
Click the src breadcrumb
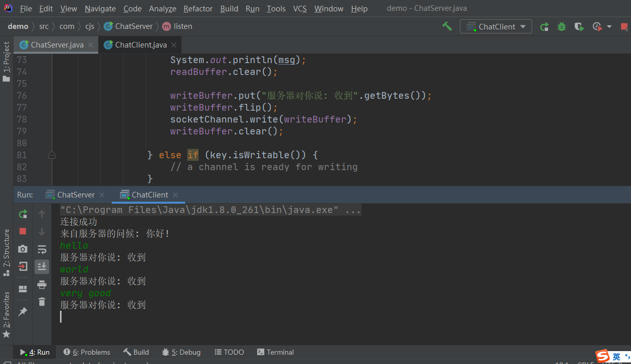[44, 26]
